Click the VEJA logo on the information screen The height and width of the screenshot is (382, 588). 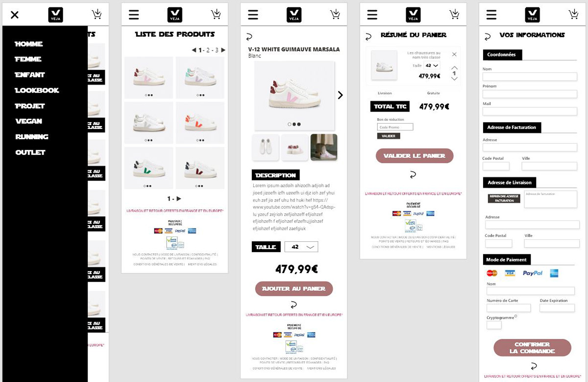point(532,15)
